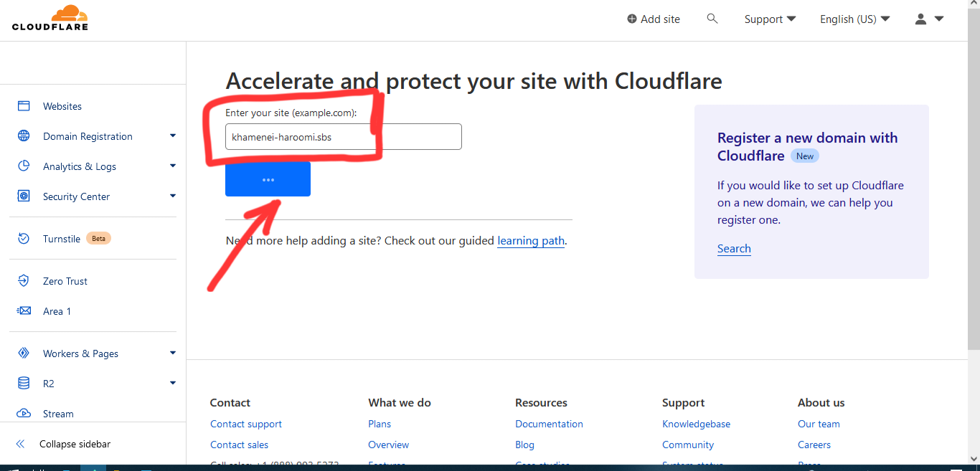The height and width of the screenshot is (471, 980).
Task: Open the search magnifier icon
Action: [712, 19]
